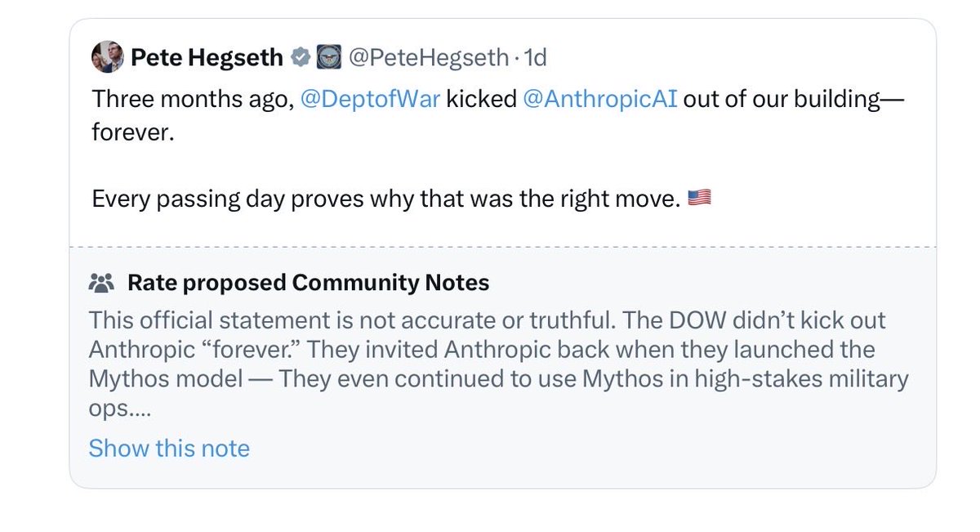Viewport: 980px width, 532px height.
Task: Expand the note with Show this note
Action: click(x=169, y=448)
